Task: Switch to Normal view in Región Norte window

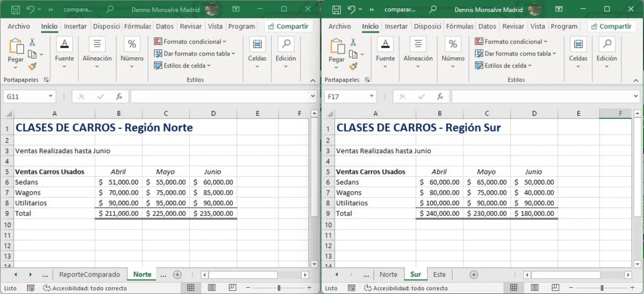Action: coord(191,288)
